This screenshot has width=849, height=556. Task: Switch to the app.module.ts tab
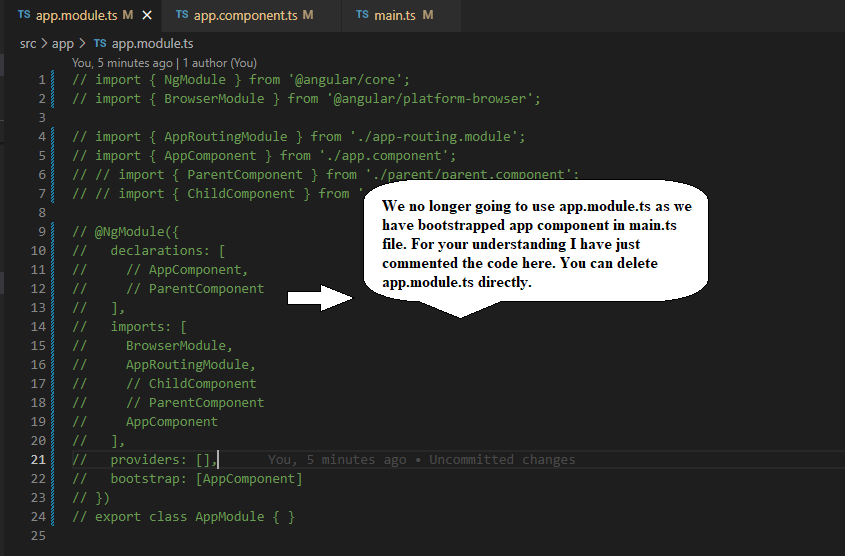pos(84,15)
